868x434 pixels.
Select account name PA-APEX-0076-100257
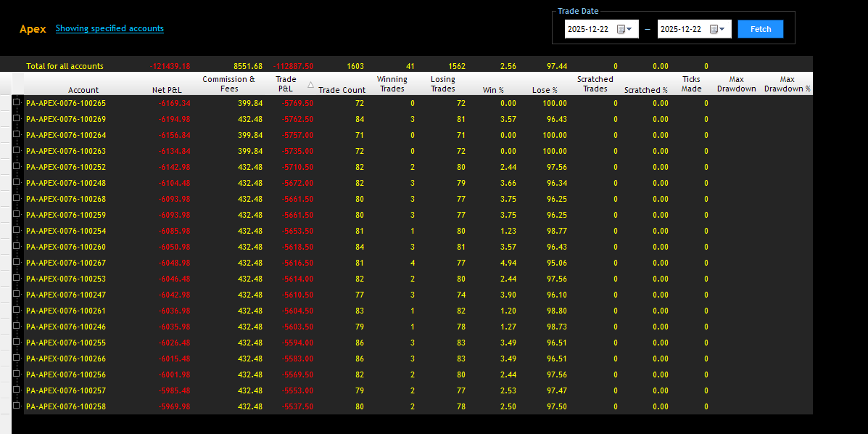(66, 390)
